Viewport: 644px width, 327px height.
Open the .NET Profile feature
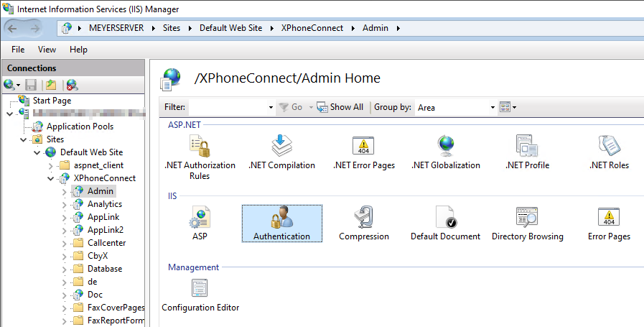[528, 152]
